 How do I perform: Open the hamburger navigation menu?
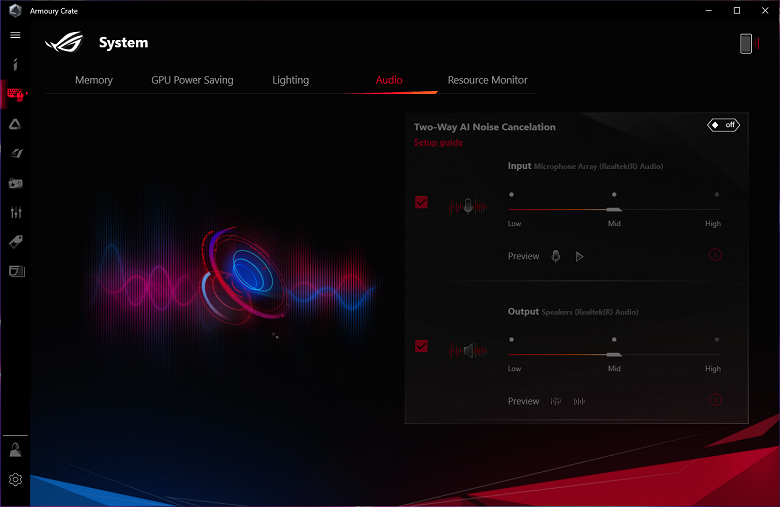point(15,35)
